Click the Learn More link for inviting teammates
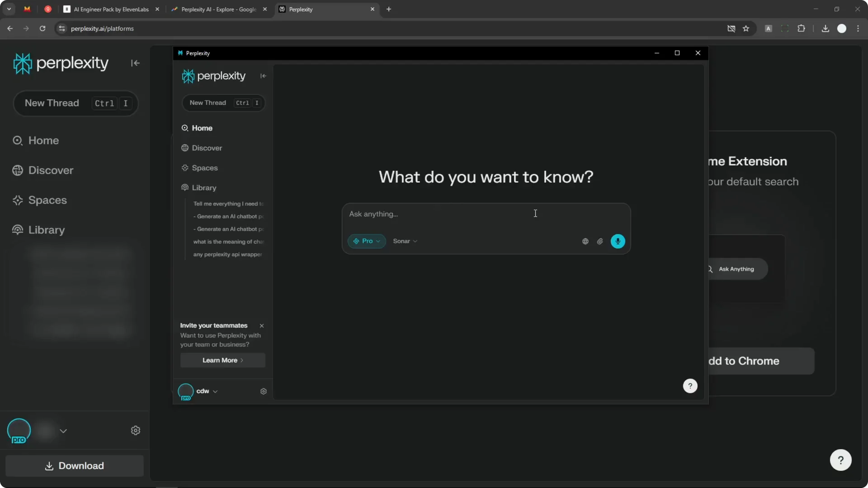Viewport: 868px width, 488px height. pyautogui.click(x=222, y=360)
